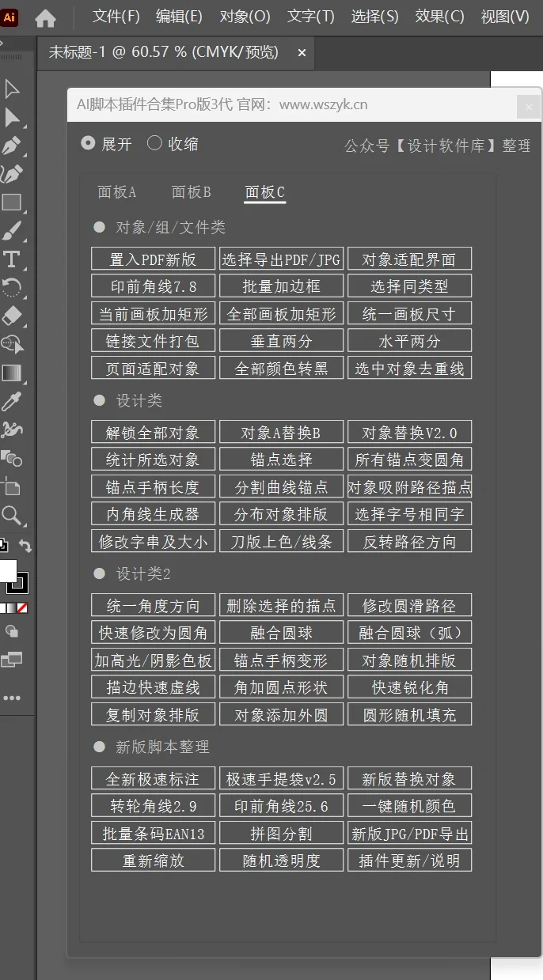Select the Artboard tool
The width and height of the screenshot is (543, 980).
(x=12, y=486)
